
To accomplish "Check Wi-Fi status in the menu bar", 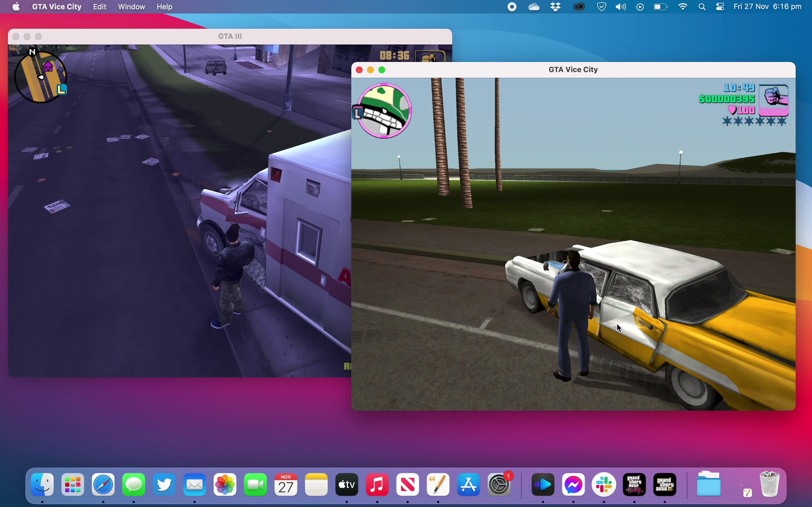I will pyautogui.click(x=683, y=6).
